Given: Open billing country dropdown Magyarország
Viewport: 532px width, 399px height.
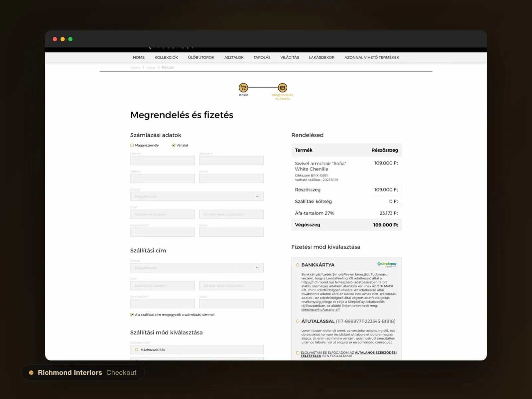Looking at the screenshot, I should click(197, 197).
